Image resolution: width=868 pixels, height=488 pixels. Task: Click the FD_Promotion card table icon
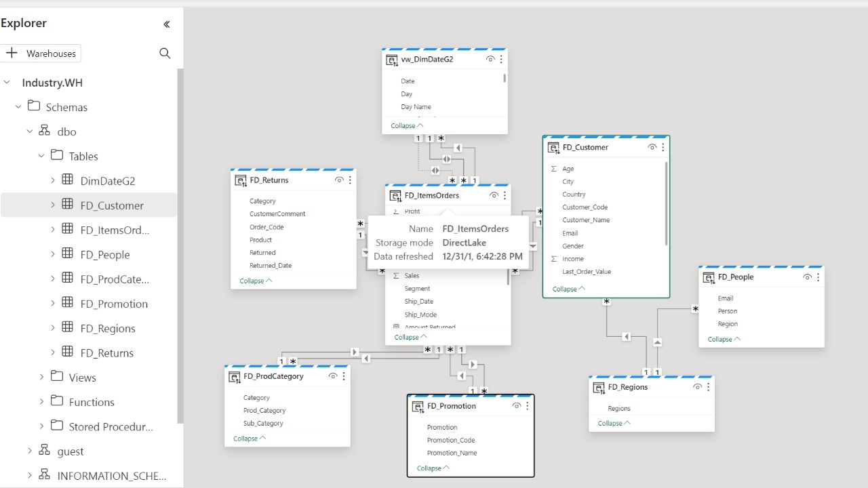tap(418, 406)
